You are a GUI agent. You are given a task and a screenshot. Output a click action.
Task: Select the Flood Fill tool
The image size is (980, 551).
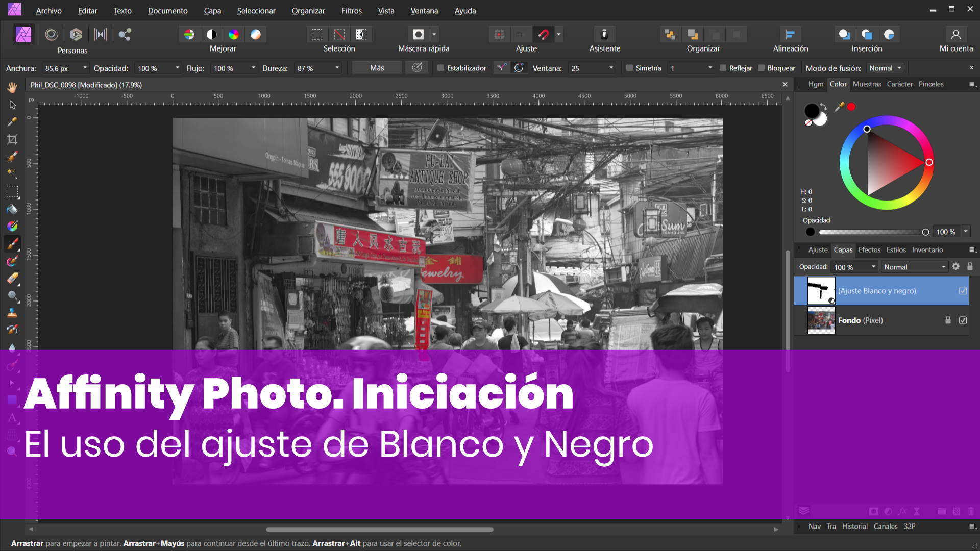(12, 209)
